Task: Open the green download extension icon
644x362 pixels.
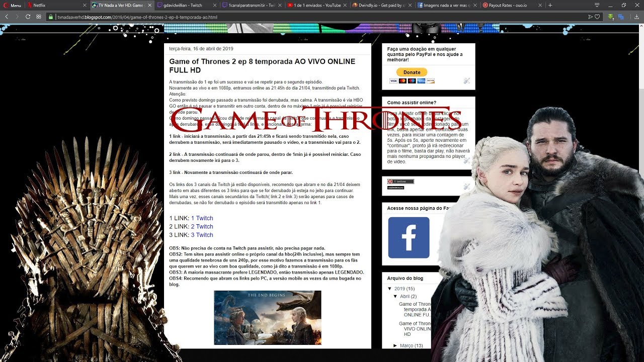Action: pyautogui.click(x=611, y=17)
